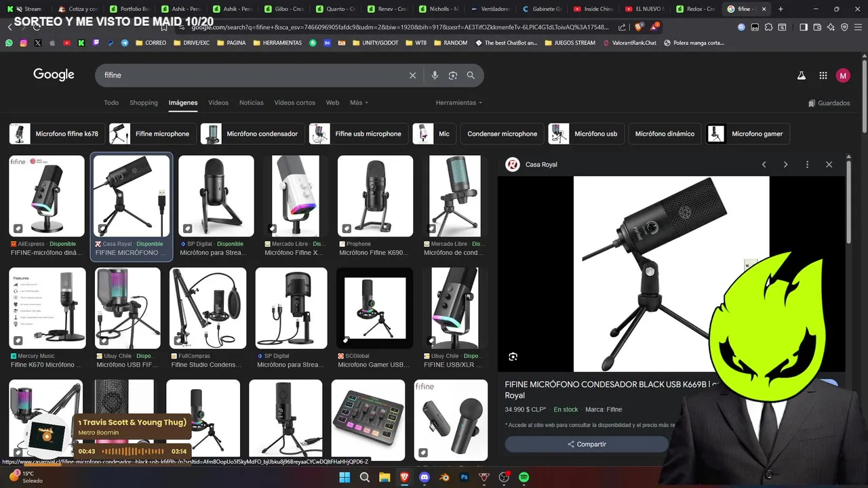Open the SCGlobal Microfono Gamer USB thumbnail
Viewport: 868px width, 488px height.
pyautogui.click(x=374, y=308)
